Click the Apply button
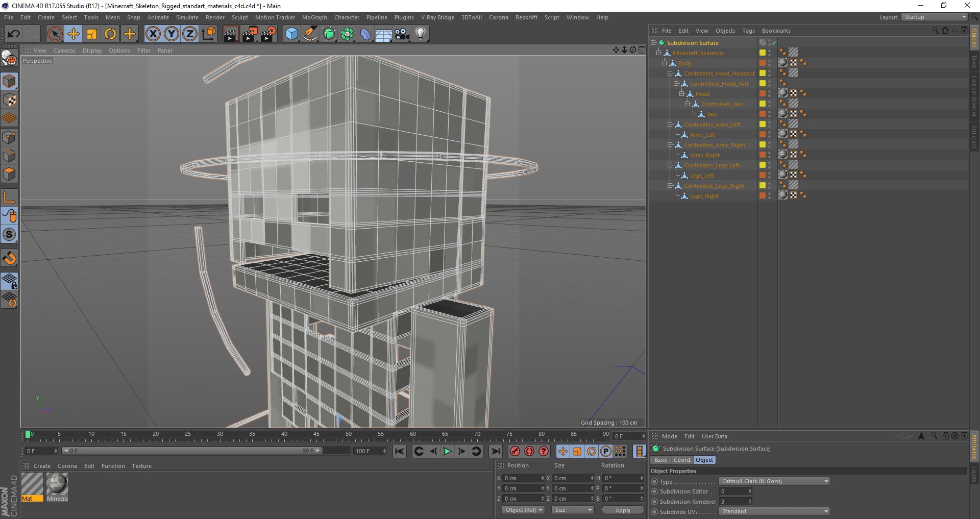980x519 pixels. 622,510
